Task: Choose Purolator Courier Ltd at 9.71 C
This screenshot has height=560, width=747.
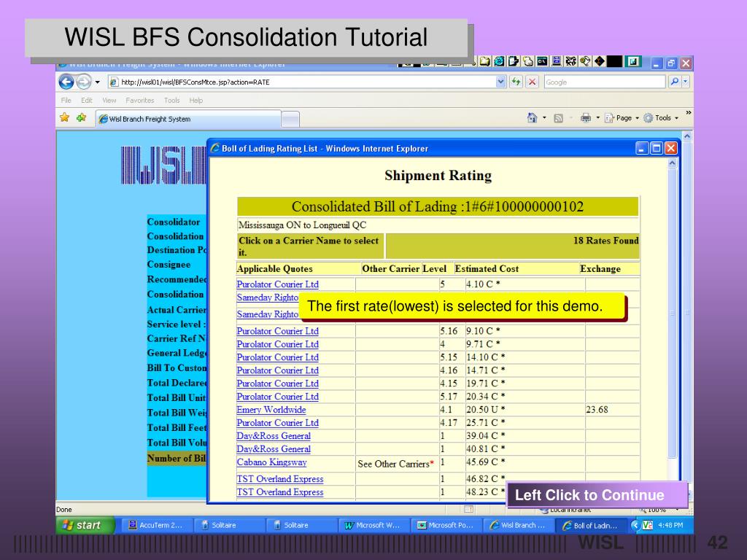Action: pyautogui.click(x=277, y=344)
